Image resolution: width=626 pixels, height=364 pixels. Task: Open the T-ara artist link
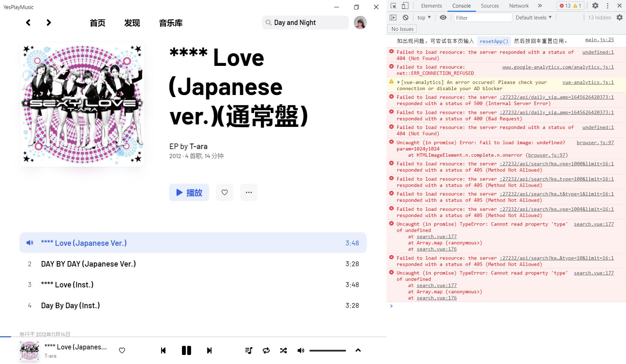(x=198, y=146)
